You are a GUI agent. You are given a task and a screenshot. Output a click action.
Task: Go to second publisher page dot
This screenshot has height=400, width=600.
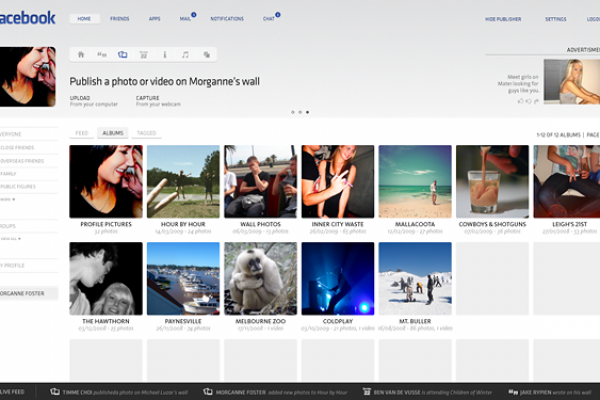tap(300, 112)
